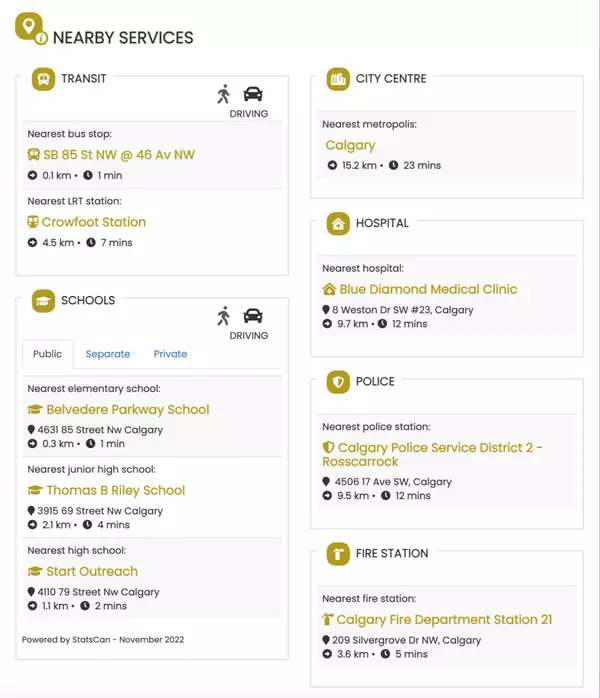The width and height of the screenshot is (600, 698).
Task: Select the Public schools tab
Action: coord(47,354)
